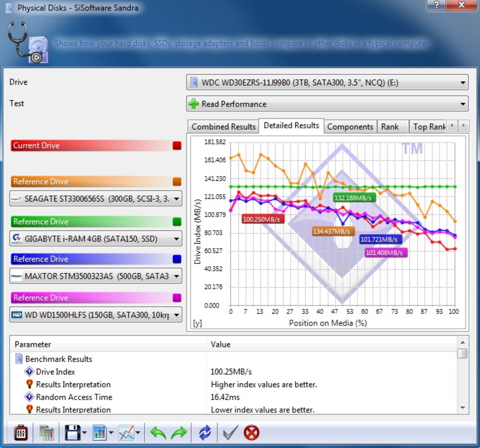Viewport: 480px width, 448px height.
Task: Click the 100.25MB/s value cell
Action: tap(231, 372)
